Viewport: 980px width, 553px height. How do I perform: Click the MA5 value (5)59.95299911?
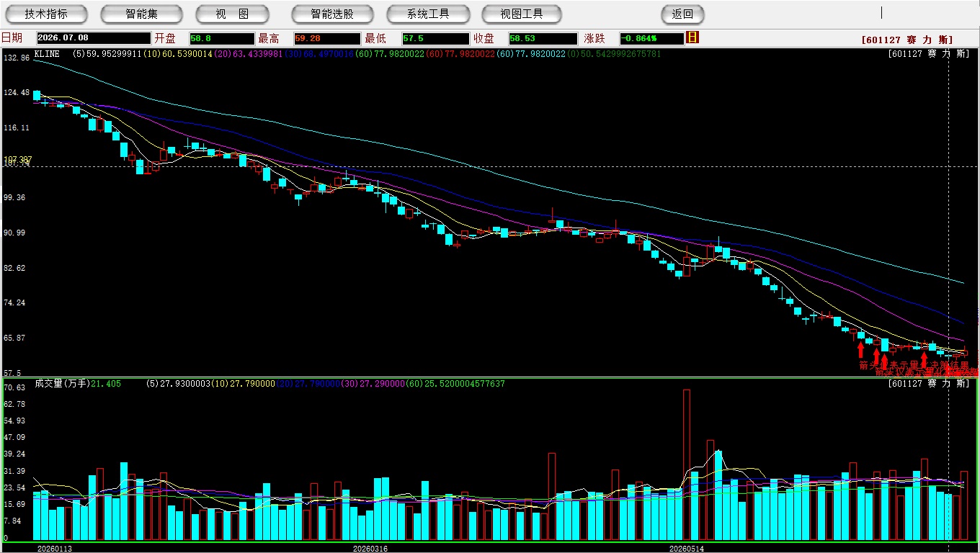click(107, 54)
